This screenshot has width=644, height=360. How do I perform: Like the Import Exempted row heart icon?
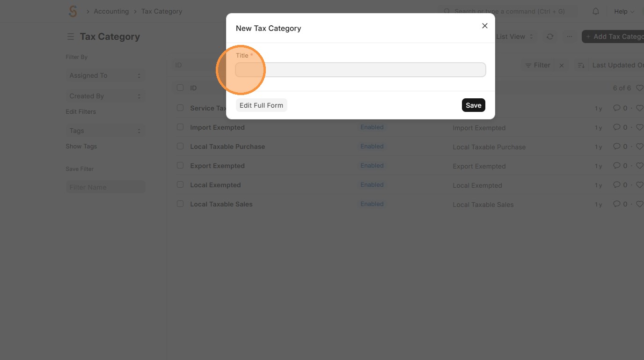click(x=640, y=127)
